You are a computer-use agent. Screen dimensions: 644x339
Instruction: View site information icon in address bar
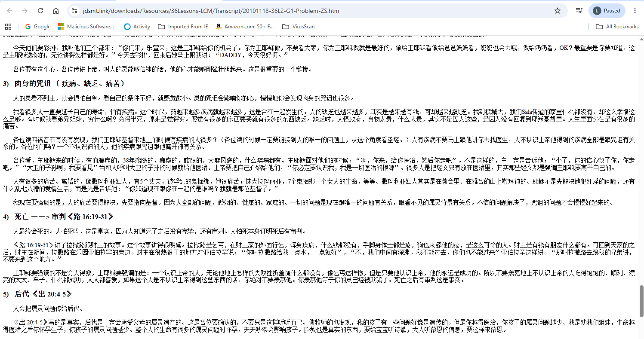point(74,11)
